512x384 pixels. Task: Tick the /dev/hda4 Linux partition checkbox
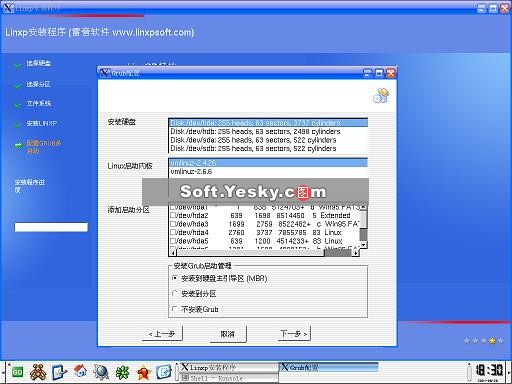point(173,232)
